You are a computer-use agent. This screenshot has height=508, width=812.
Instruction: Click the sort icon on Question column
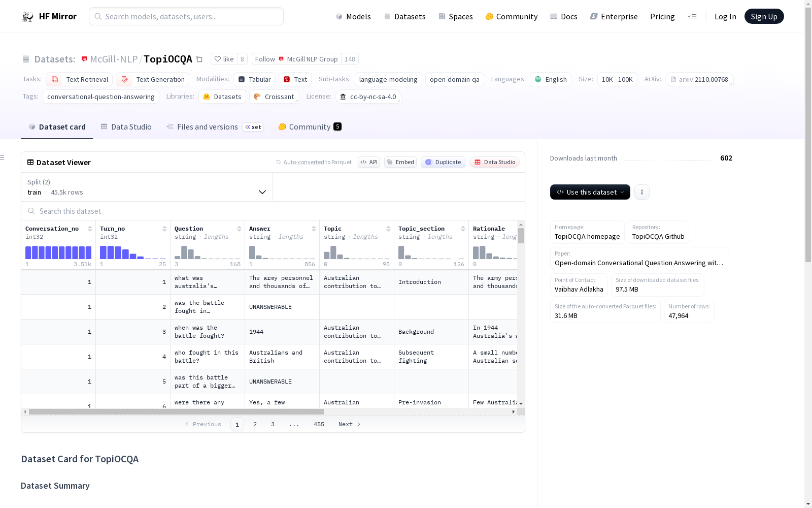pos(239,229)
